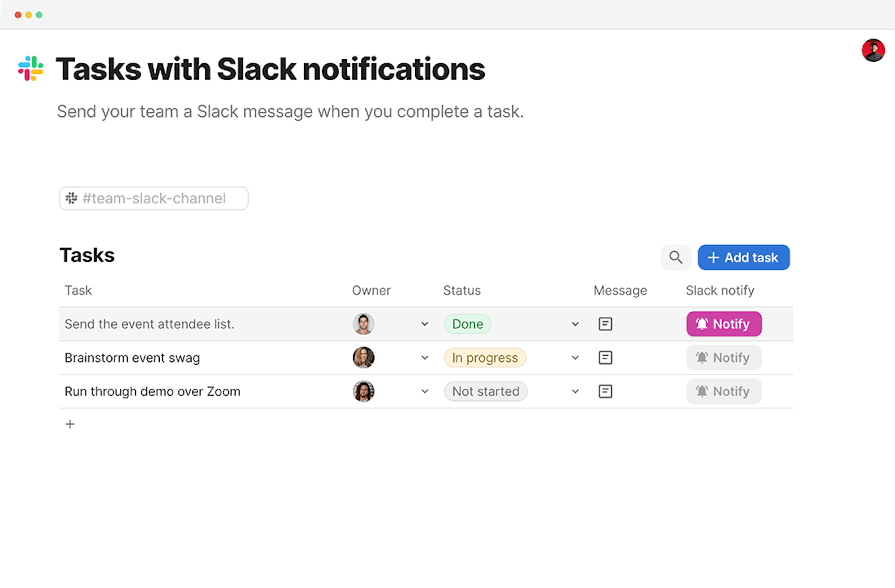Select the task text 'Send the event attendee list.'
The width and height of the screenshot is (895, 588).
[x=149, y=324]
